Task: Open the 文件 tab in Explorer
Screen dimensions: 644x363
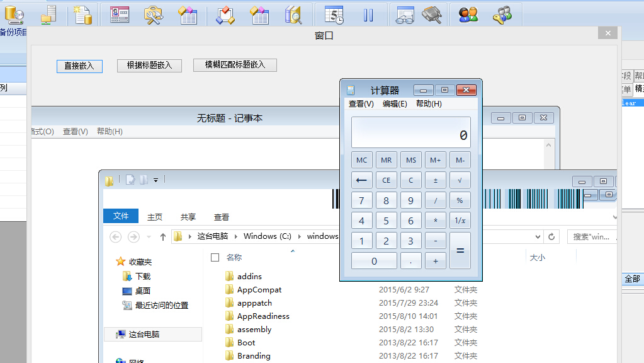Action: pos(121,216)
